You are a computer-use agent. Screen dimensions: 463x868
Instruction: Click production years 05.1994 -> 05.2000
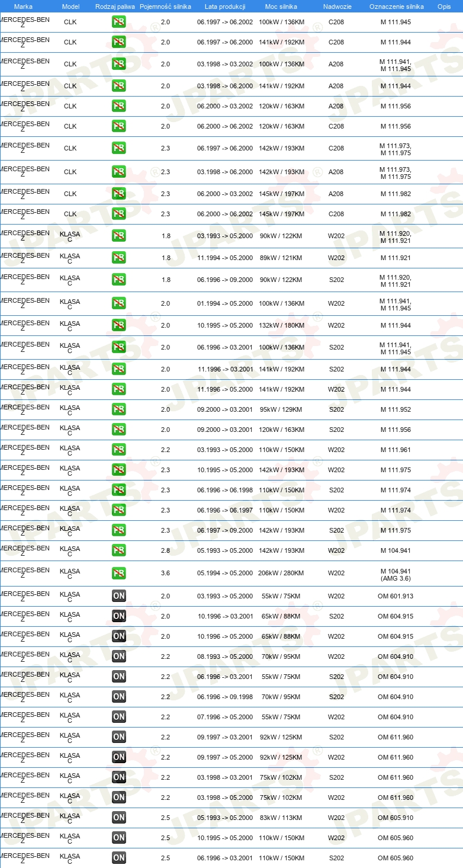[225, 573]
